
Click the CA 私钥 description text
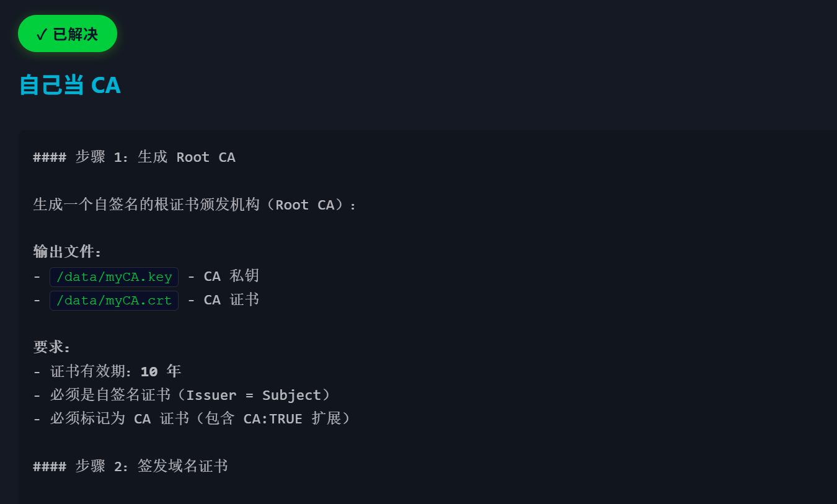tap(231, 276)
